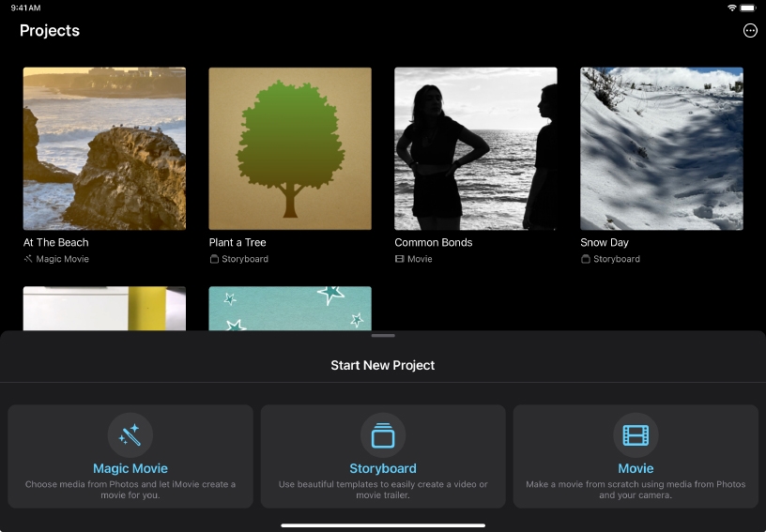Image resolution: width=766 pixels, height=532 pixels.
Task: Click Movie icon under Common Bonds
Action: [x=400, y=259]
